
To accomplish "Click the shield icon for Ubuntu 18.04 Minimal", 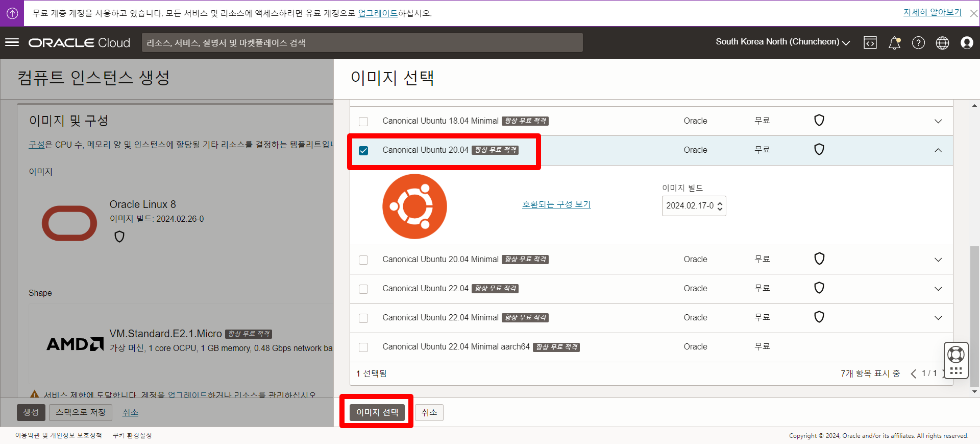I will (819, 121).
